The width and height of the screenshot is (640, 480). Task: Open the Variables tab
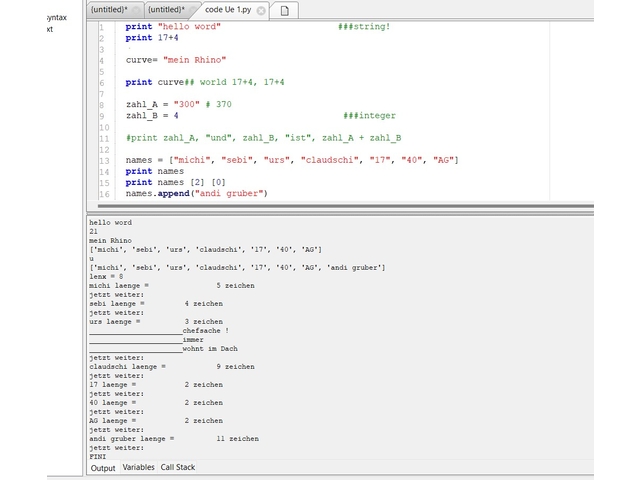[138, 467]
